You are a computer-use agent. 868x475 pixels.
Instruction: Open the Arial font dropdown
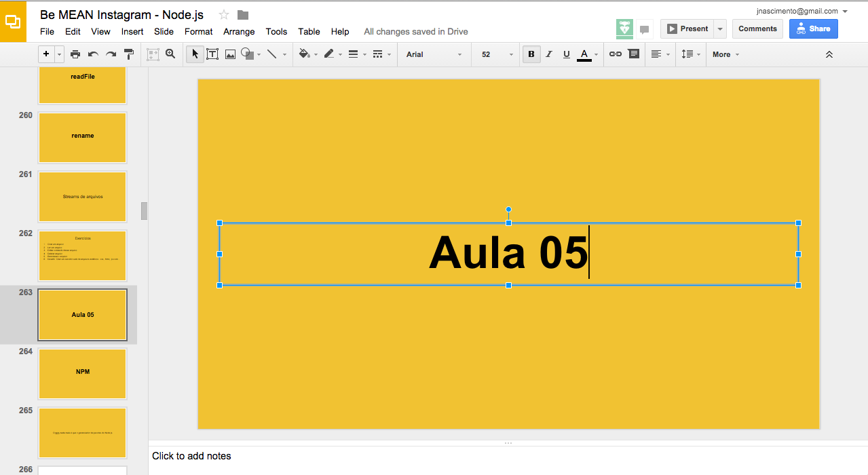pos(434,54)
